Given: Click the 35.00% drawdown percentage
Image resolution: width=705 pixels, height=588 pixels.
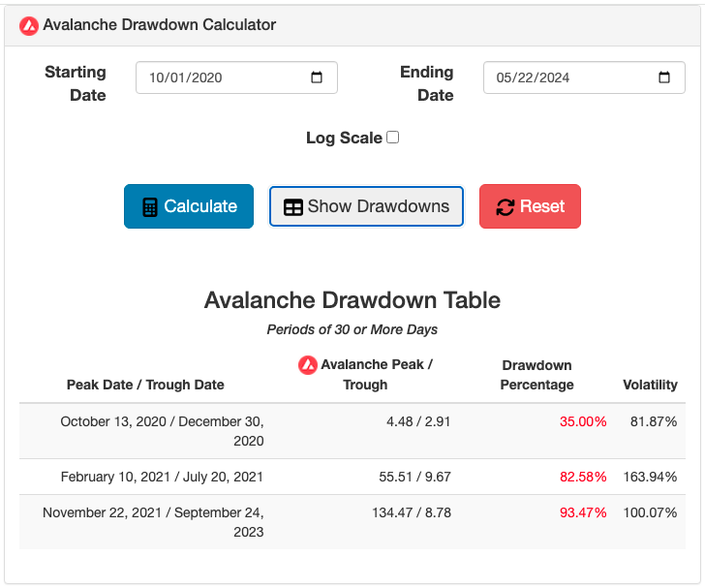Looking at the screenshot, I should click(583, 421).
